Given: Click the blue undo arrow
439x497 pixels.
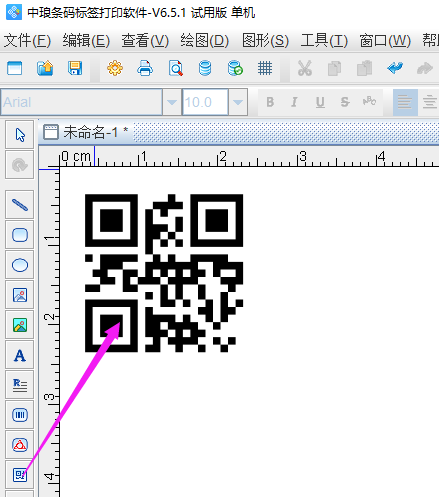Looking at the screenshot, I should tap(395, 68).
